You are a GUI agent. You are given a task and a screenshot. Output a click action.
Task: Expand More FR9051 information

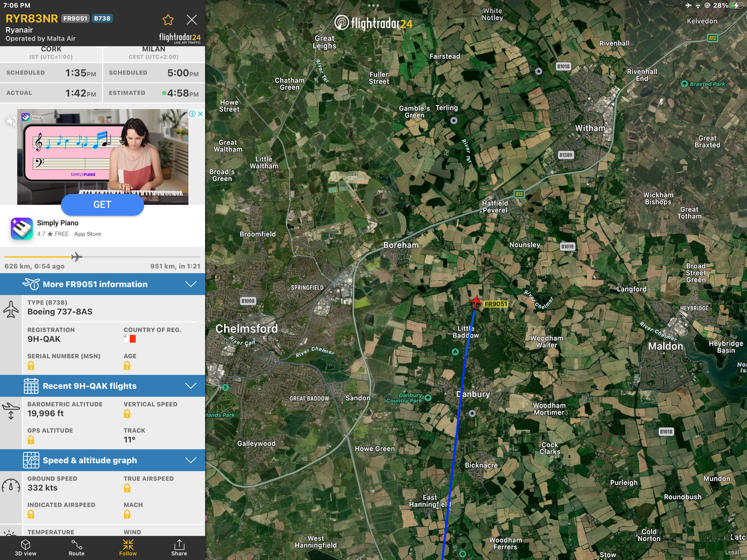click(102, 284)
